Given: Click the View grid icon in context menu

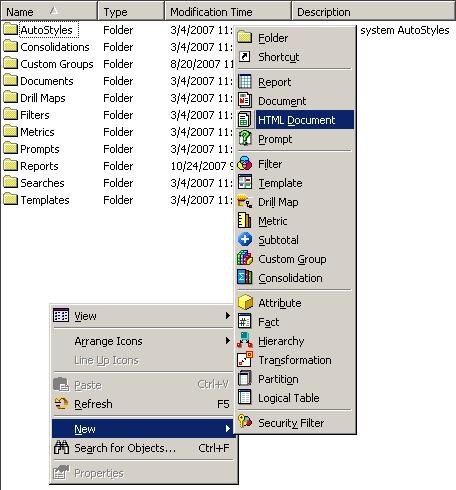Looking at the screenshot, I should [x=61, y=315].
